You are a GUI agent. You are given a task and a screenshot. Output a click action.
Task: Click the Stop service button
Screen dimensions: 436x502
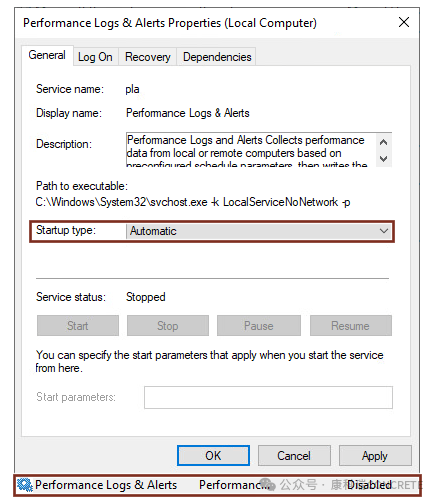coord(168,326)
